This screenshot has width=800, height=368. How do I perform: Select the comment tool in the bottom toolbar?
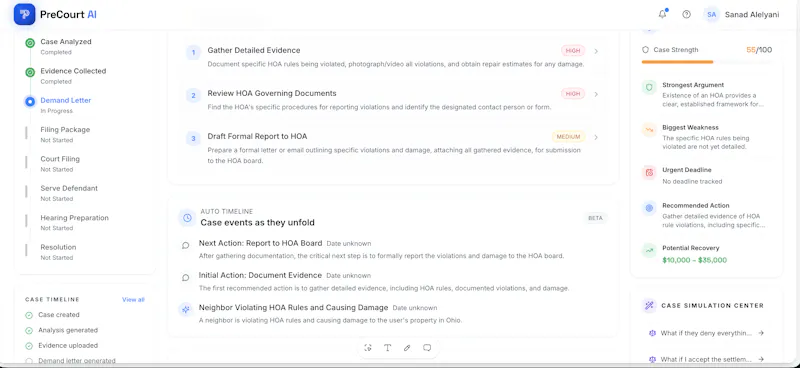tap(427, 348)
